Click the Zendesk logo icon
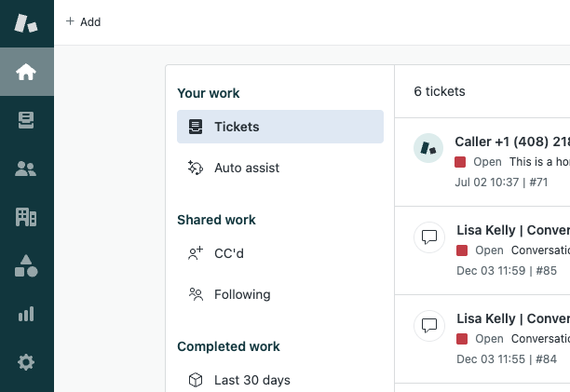The height and width of the screenshot is (392, 570). 26,23
